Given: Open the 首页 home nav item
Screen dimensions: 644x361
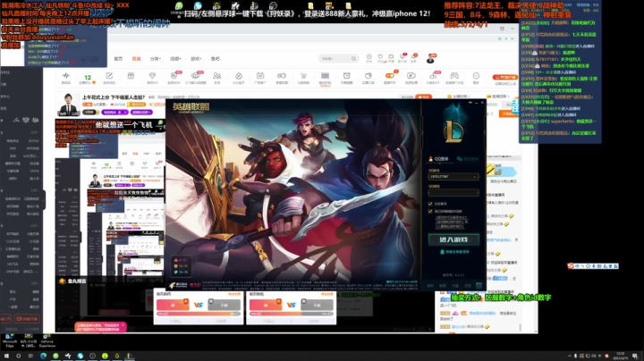Looking at the screenshot, I should 118,59.
